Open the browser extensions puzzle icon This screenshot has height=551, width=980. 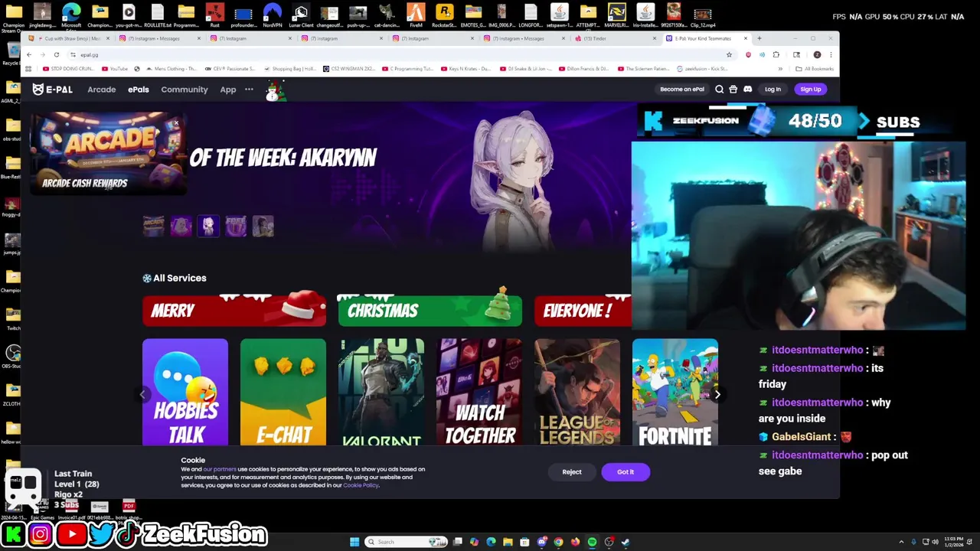776,55
